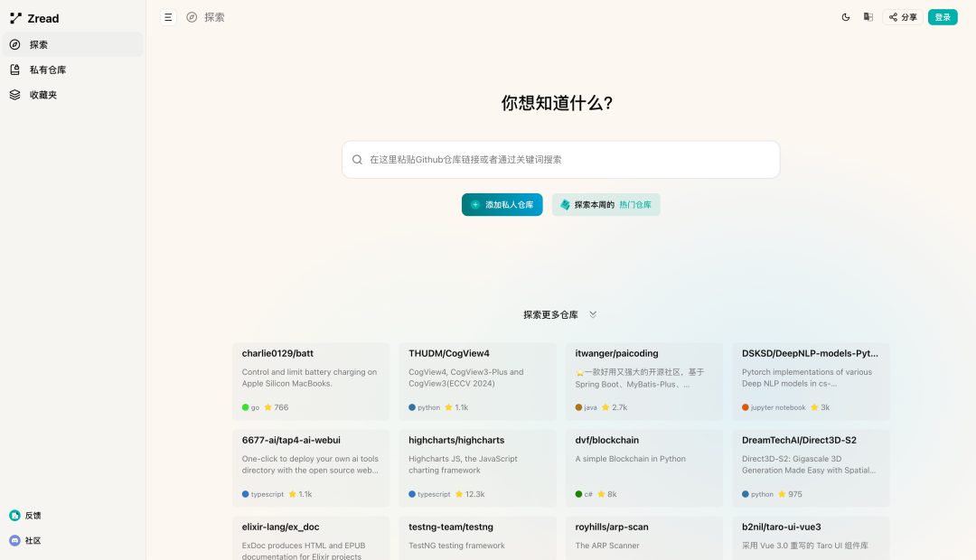The height and width of the screenshot is (560, 976).
Task: Toggle the sidebar with the hamburger icon
Action: pos(168,16)
